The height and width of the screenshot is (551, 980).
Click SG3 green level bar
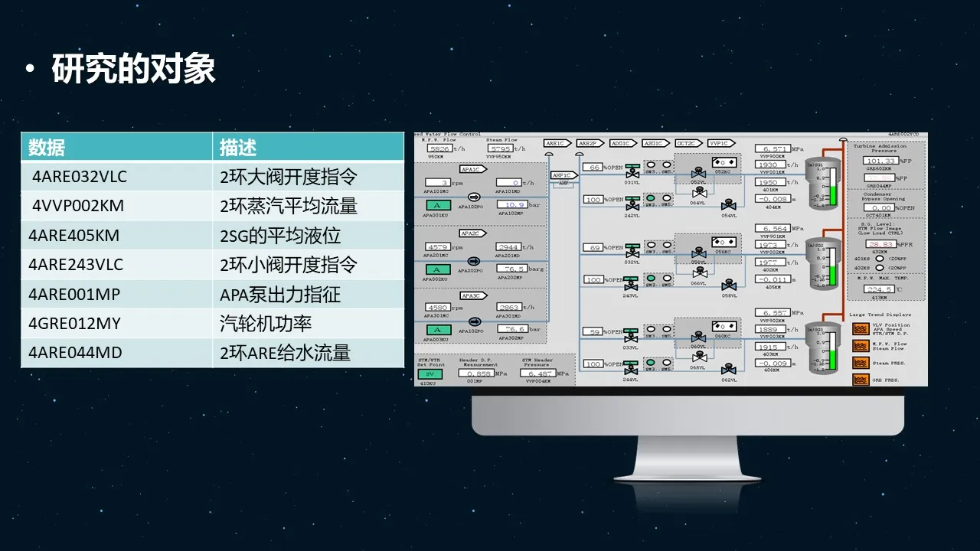[833, 359]
